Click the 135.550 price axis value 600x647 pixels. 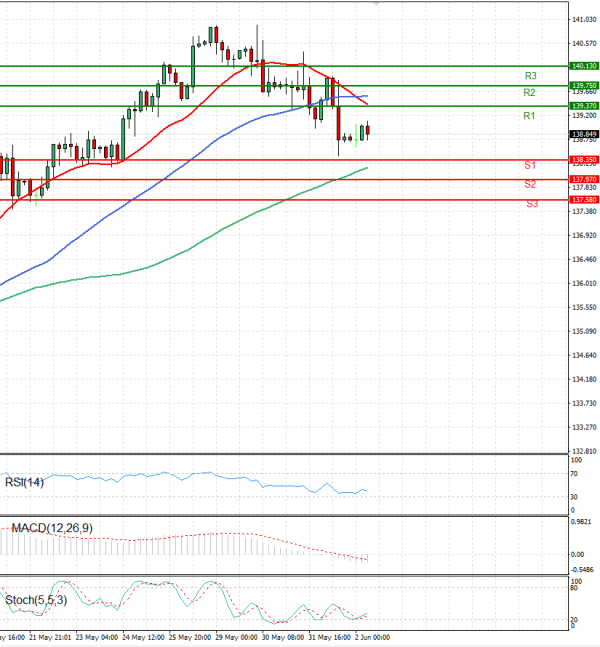[584, 307]
